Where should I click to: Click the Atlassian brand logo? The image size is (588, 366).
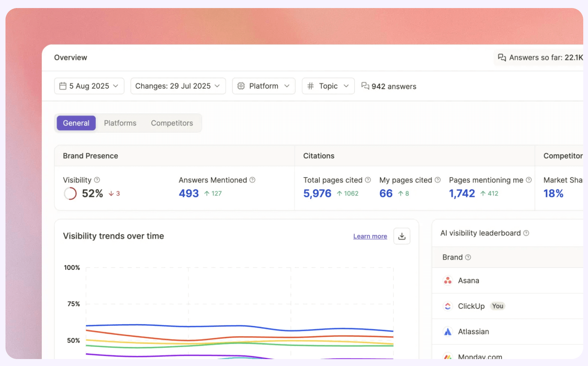click(447, 332)
